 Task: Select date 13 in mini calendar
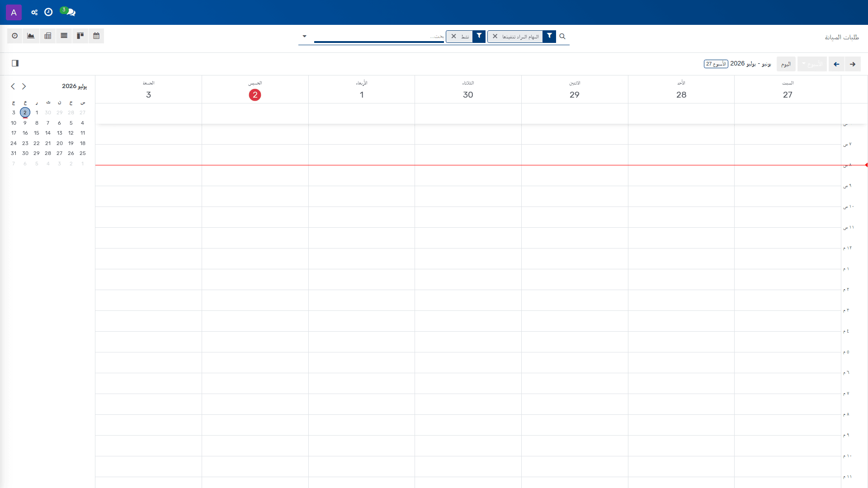[x=60, y=133]
